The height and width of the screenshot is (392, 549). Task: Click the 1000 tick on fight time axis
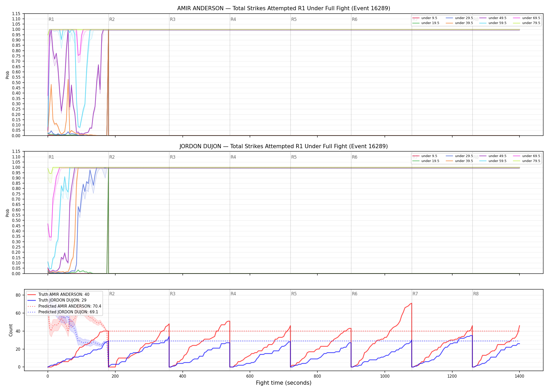(x=385, y=376)
